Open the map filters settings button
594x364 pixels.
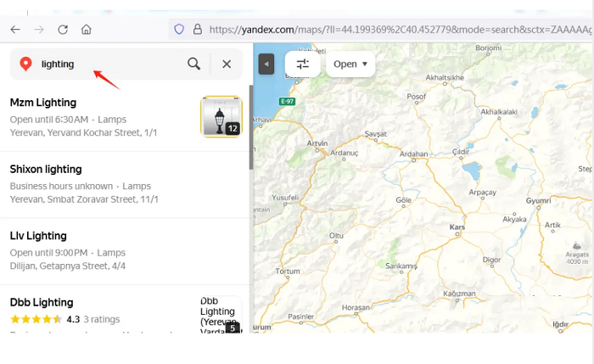coord(303,64)
